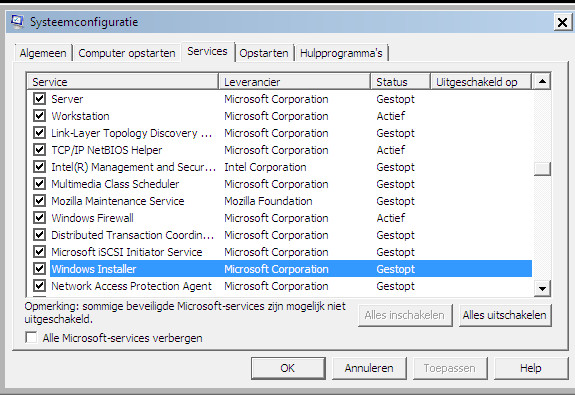The image size is (575, 395).
Task: Sort by the Status column header
Action: tap(400, 81)
